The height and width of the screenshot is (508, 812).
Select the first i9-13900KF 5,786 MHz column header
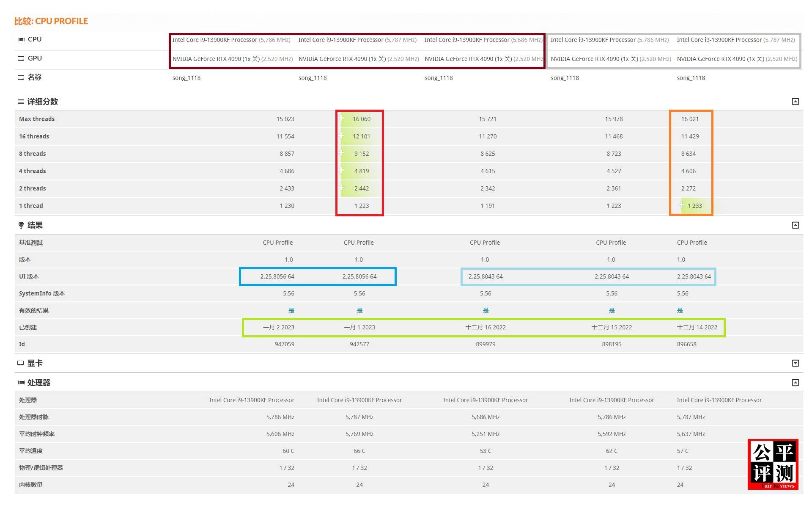click(x=231, y=40)
